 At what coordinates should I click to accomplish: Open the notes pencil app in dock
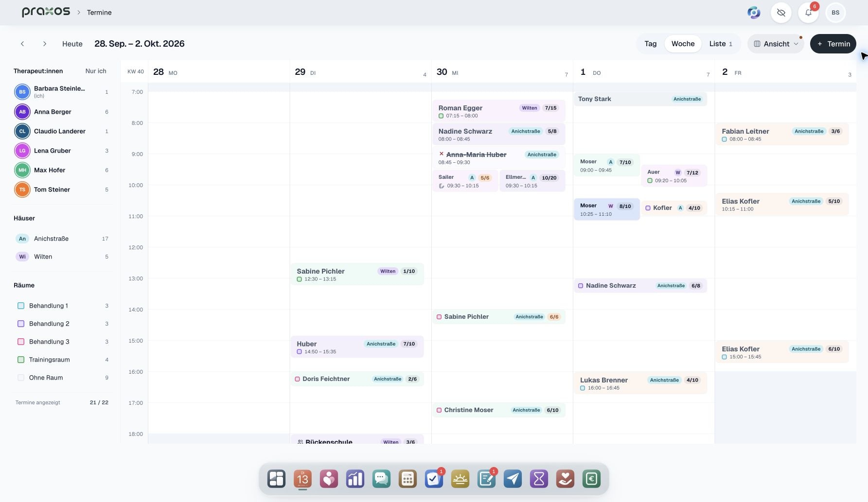click(x=486, y=479)
